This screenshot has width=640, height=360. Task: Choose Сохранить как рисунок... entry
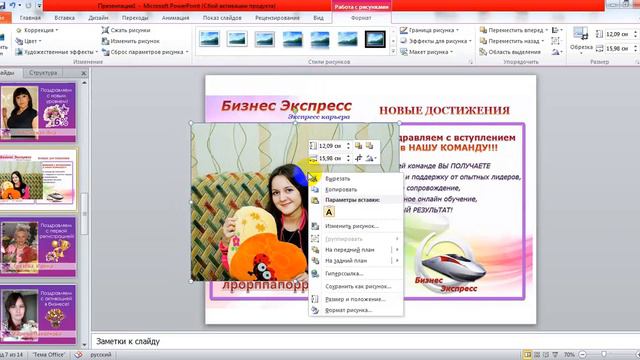point(356,287)
